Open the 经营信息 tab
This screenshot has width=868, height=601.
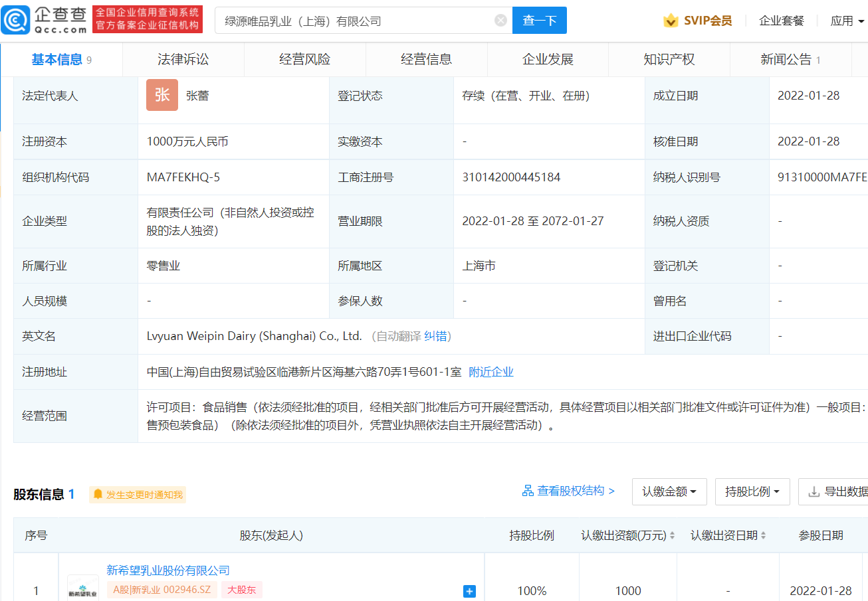(x=427, y=60)
